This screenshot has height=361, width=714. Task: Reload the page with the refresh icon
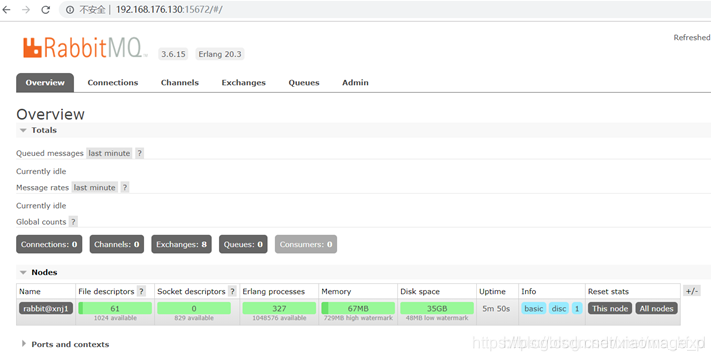click(46, 10)
